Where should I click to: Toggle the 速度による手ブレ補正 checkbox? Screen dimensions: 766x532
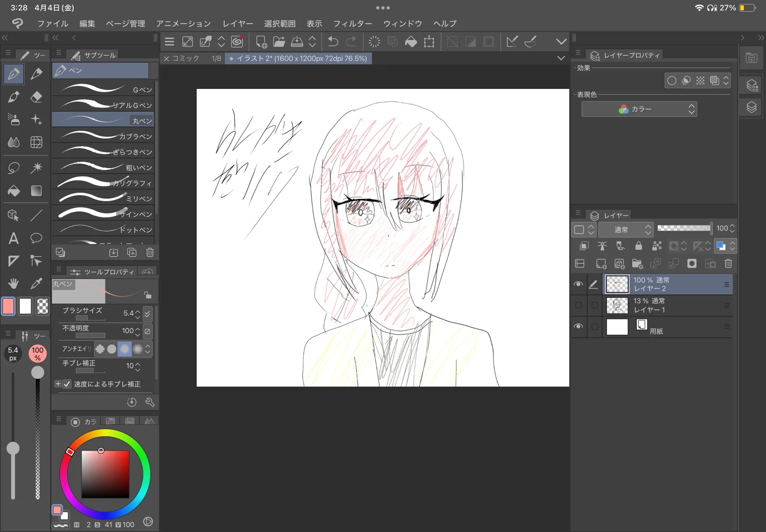[67, 384]
